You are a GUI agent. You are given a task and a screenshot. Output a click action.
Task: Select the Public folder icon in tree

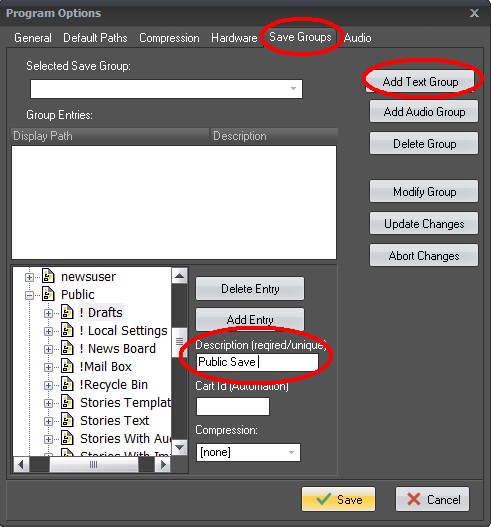[48, 294]
